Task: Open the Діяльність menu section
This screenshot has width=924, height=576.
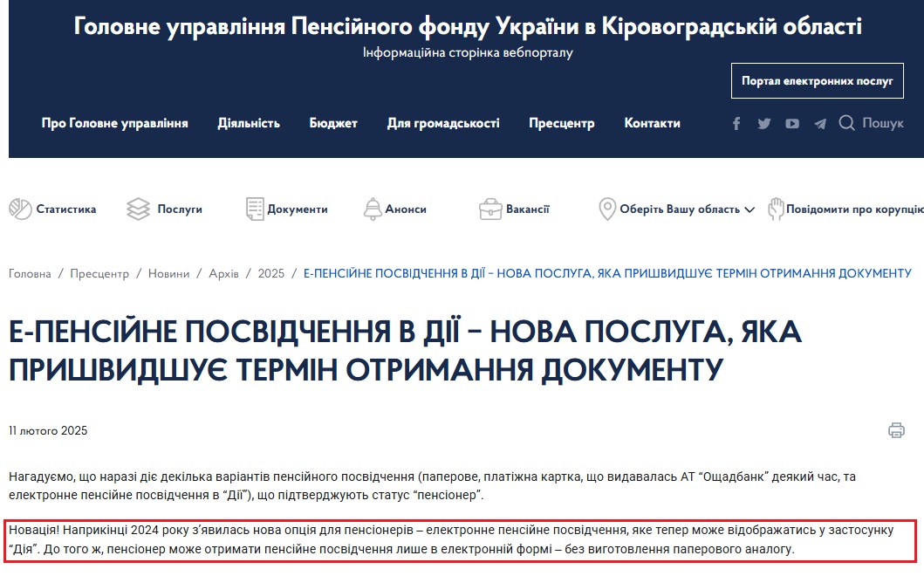Action: point(249,123)
